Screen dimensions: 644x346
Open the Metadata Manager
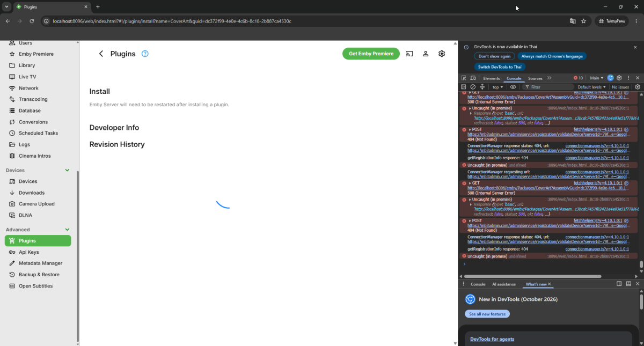(x=38, y=263)
